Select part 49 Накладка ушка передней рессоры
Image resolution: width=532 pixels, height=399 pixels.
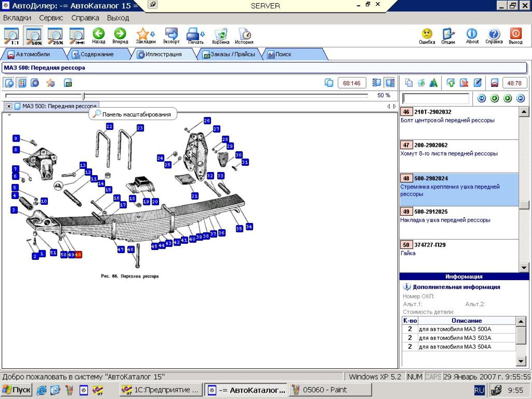[459, 223]
